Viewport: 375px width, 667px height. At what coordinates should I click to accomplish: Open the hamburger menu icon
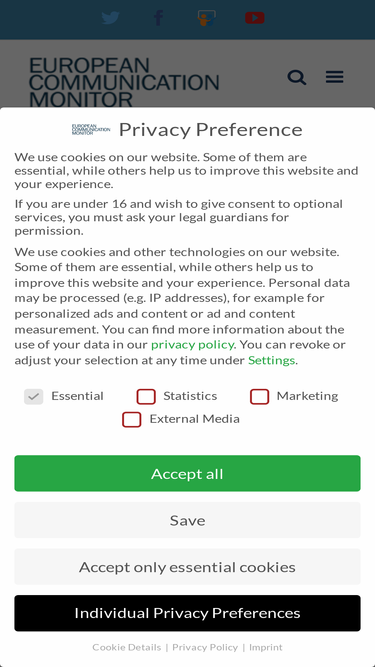[x=335, y=77]
